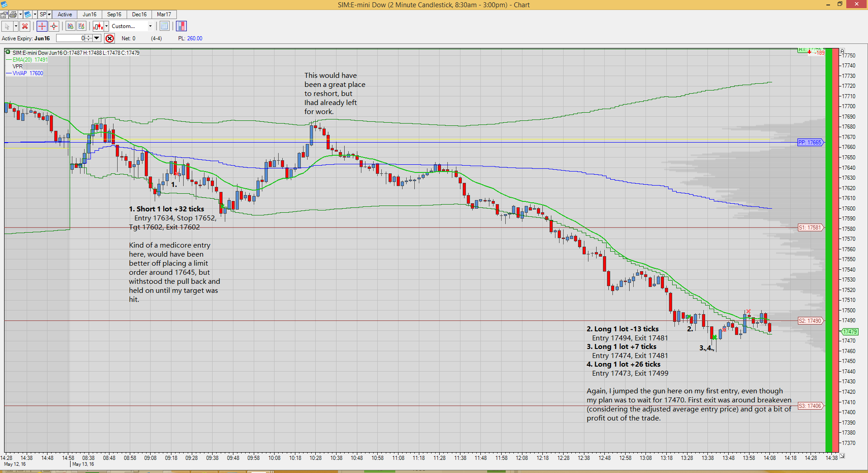The height and width of the screenshot is (473, 868).
Task: Toggle the red crosshair cursor tool
Action: pos(42,26)
